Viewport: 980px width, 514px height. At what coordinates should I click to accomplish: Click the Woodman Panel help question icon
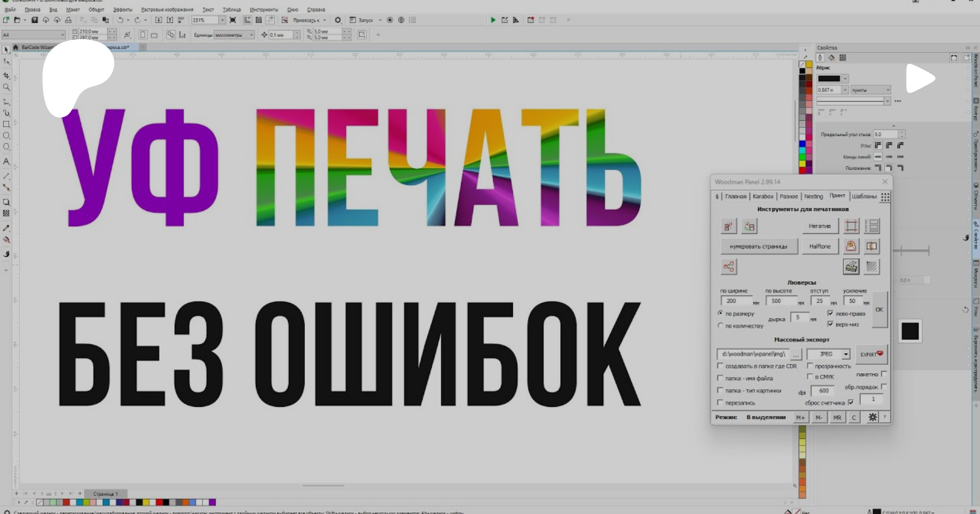tap(884, 417)
